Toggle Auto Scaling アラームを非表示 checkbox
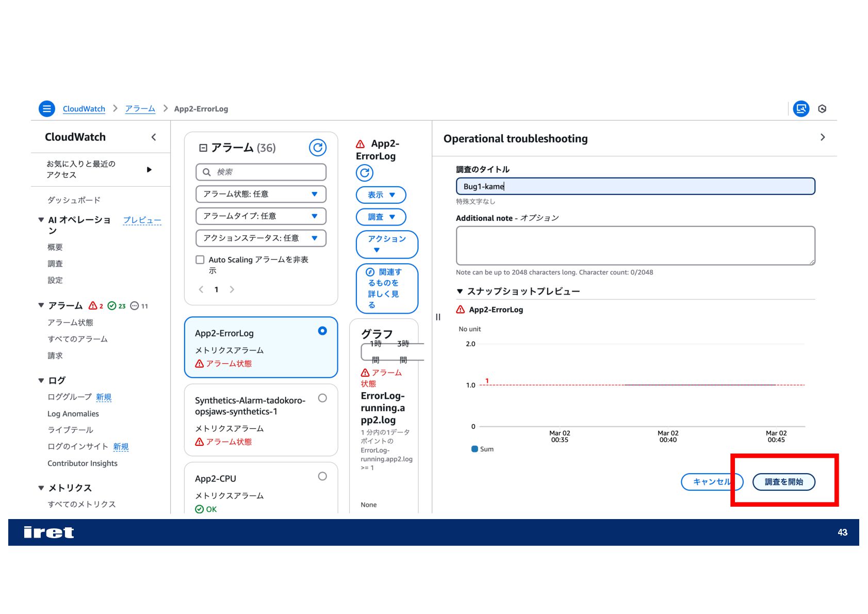Image resolution: width=868 pixels, height=614 pixels. [x=200, y=260]
